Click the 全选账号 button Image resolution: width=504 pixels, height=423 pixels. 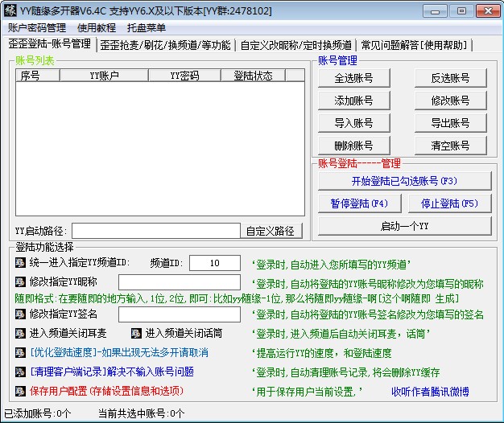coord(354,78)
